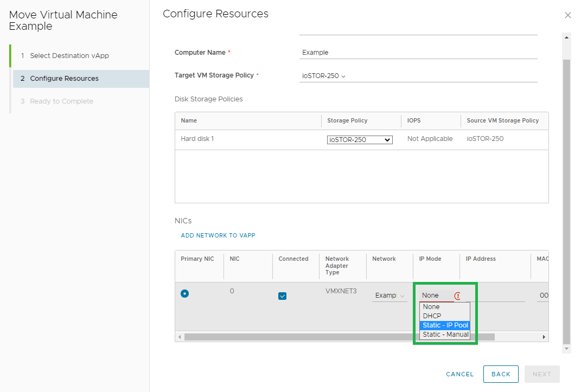Click the MAC address field starting 00

[x=543, y=295]
